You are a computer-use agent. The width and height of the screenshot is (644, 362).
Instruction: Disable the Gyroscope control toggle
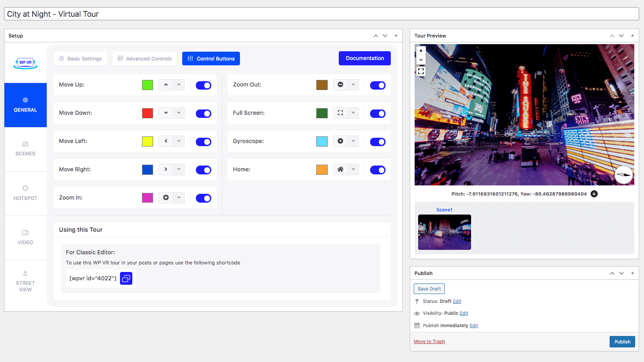(378, 142)
